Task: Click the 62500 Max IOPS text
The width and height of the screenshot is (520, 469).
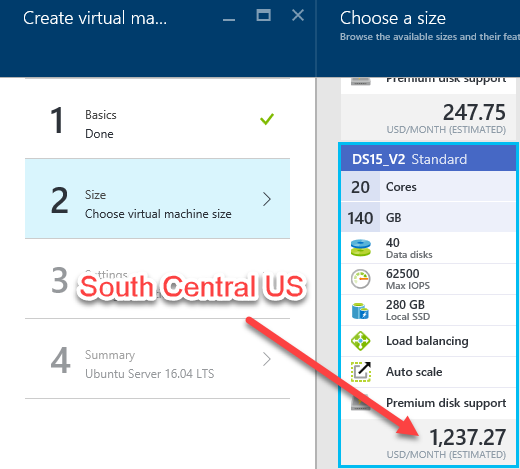Action: coord(408,279)
